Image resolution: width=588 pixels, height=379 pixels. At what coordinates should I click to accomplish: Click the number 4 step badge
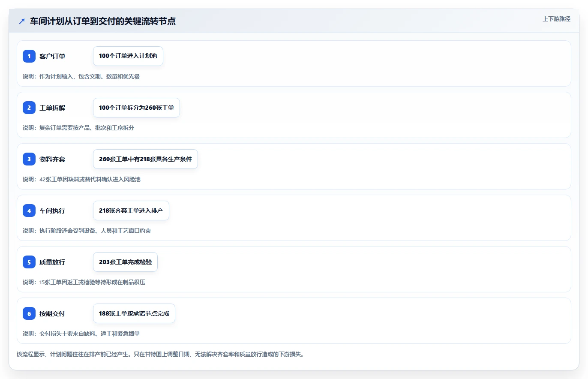(29, 211)
